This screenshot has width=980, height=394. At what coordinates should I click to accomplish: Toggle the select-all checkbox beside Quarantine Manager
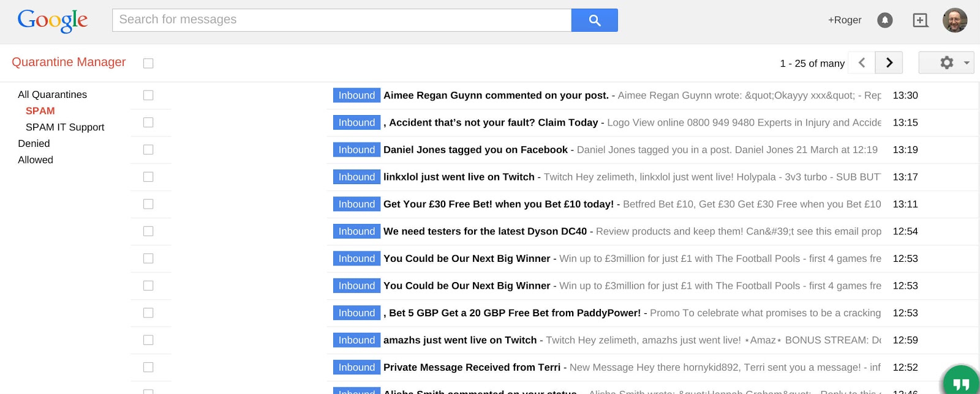(148, 63)
